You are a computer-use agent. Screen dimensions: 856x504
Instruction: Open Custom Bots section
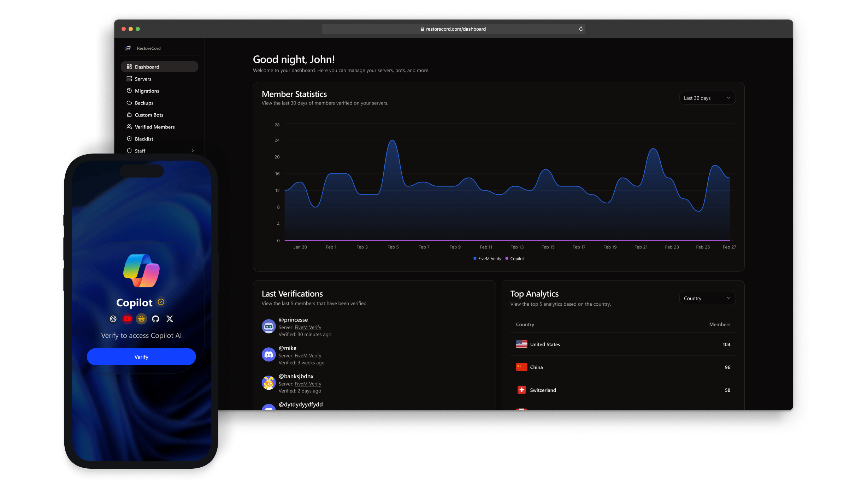tap(159, 115)
